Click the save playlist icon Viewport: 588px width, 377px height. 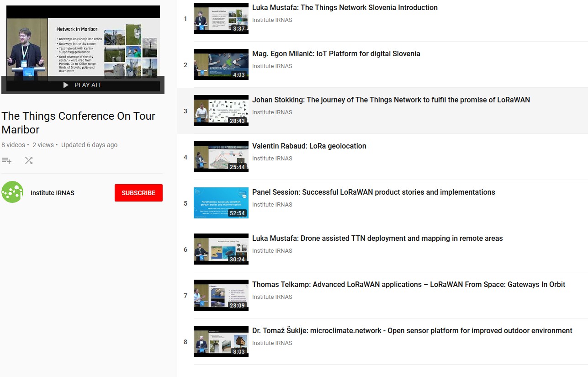pos(6,160)
